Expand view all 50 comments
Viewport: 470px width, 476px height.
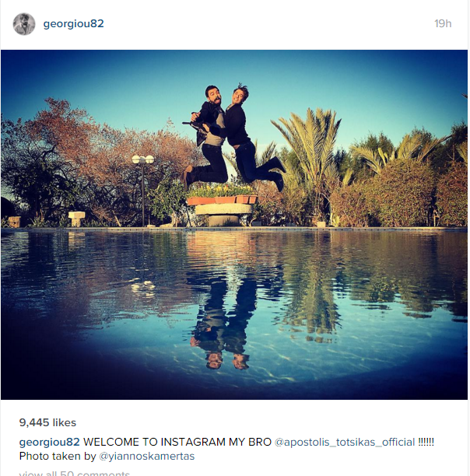point(75,474)
